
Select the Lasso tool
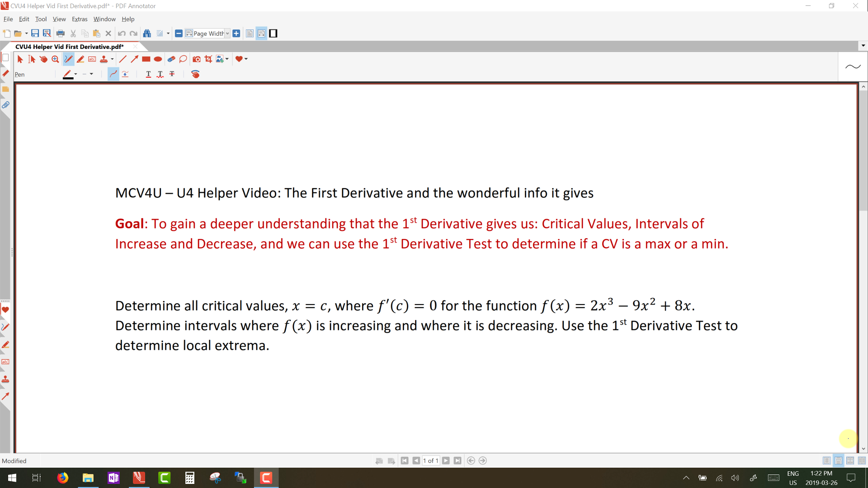(183, 59)
